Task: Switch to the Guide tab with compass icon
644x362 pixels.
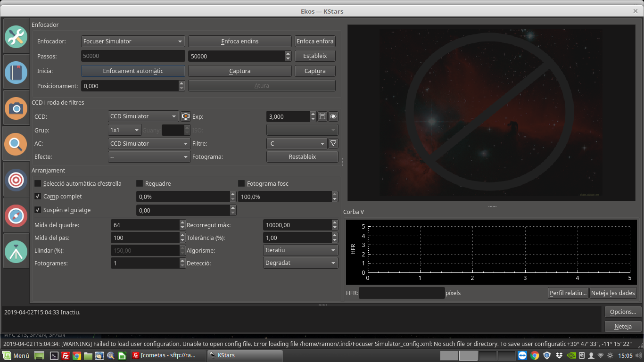Action: (16, 215)
